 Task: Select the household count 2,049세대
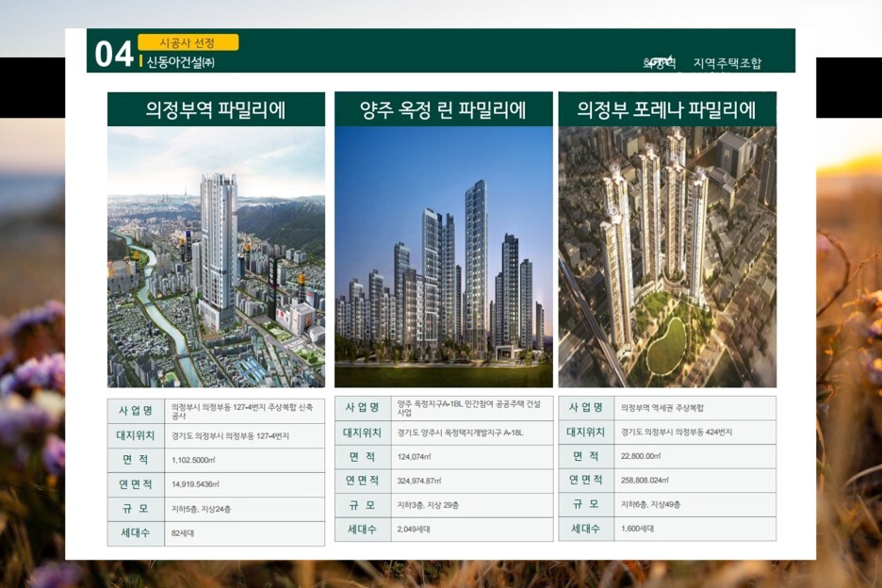(414, 529)
